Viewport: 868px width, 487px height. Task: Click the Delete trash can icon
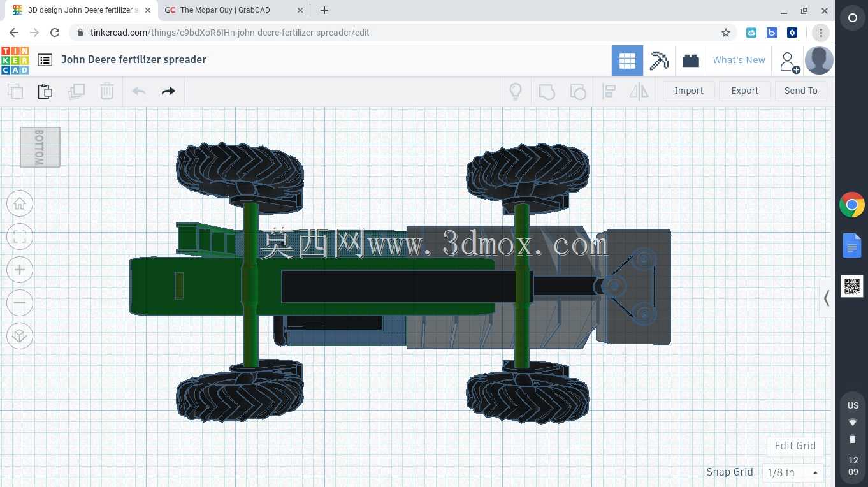pyautogui.click(x=107, y=91)
